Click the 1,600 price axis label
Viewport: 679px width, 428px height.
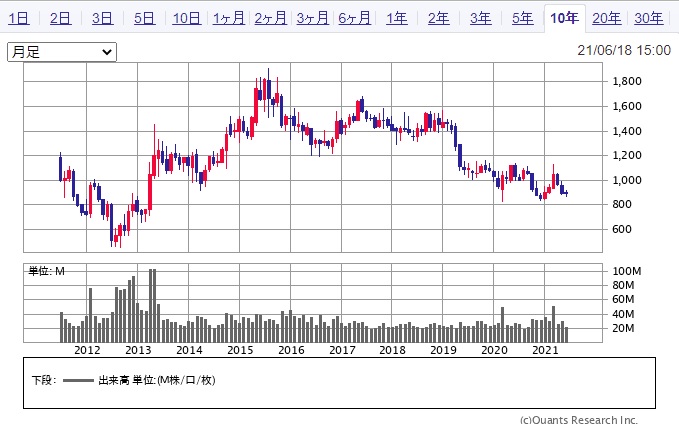(627, 106)
